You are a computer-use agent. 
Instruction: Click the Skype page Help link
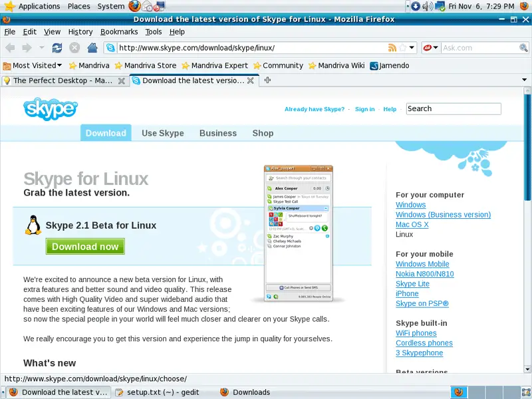click(390, 109)
